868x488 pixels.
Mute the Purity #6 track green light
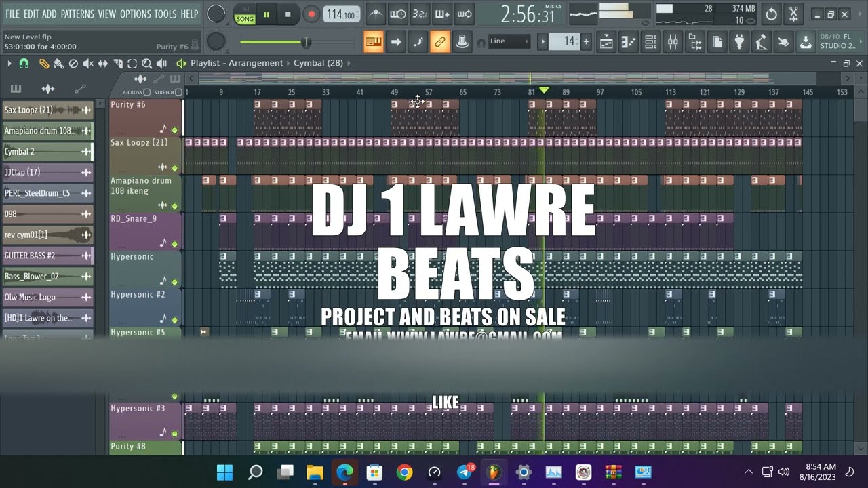click(174, 130)
